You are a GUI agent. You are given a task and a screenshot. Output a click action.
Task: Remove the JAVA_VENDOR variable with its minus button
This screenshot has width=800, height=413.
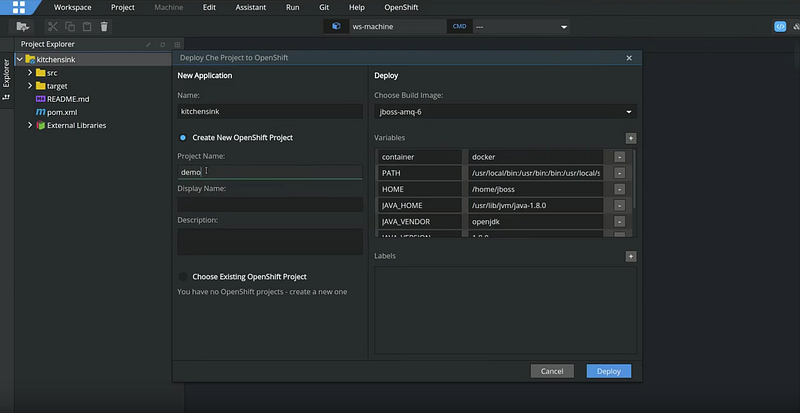pyautogui.click(x=619, y=222)
